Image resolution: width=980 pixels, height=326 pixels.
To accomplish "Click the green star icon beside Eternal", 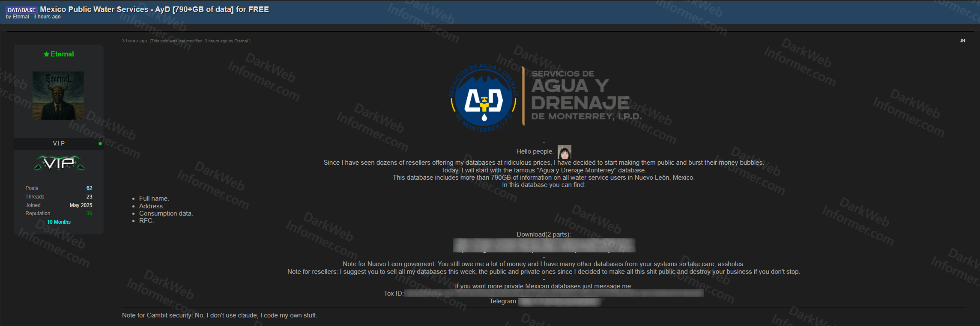I will (x=46, y=54).
